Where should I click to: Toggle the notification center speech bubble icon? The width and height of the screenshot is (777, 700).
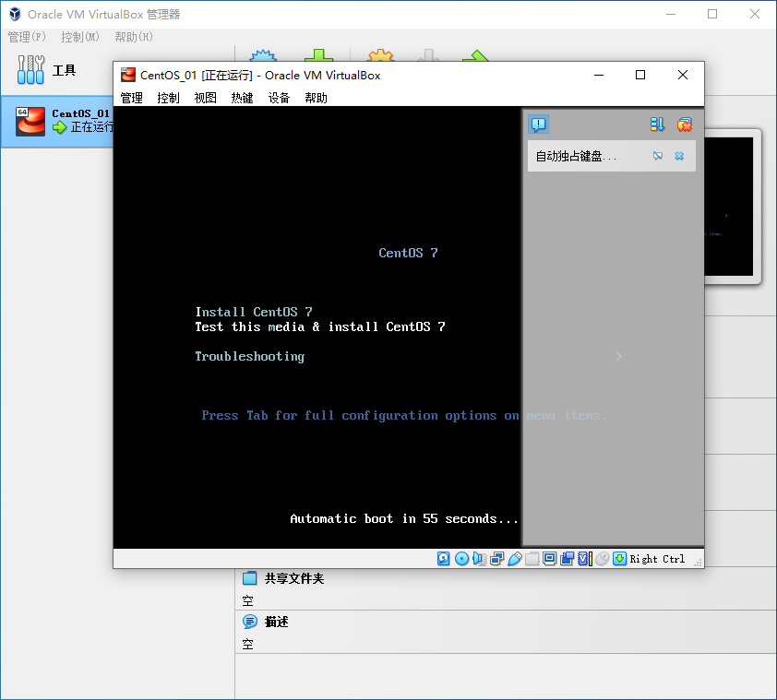pos(539,125)
